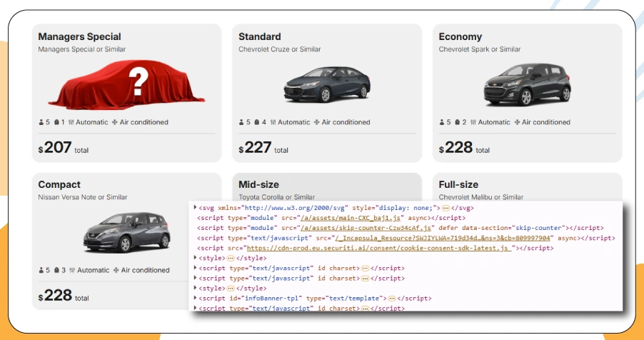This screenshot has width=644, height=340.
Task: Select the Chevrolet Cruze car image
Action: [x=326, y=86]
